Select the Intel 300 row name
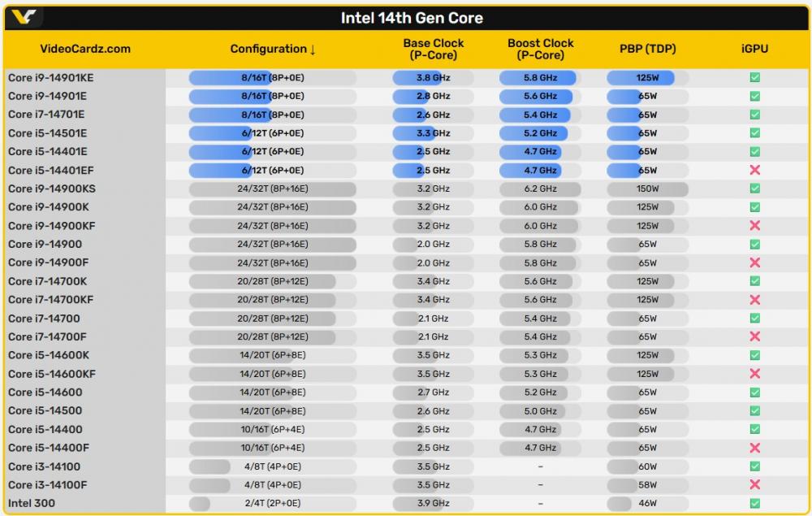812x516 pixels. [x=32, y=503]
